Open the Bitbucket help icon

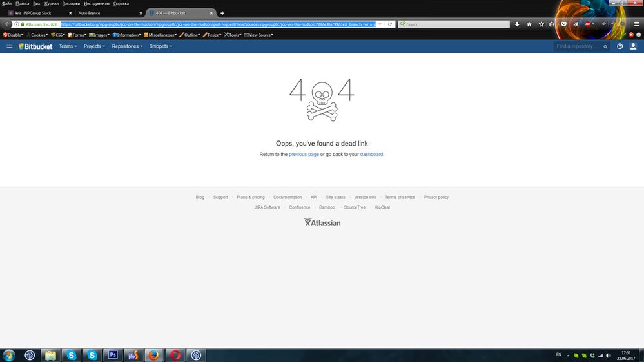coord(620,46)
